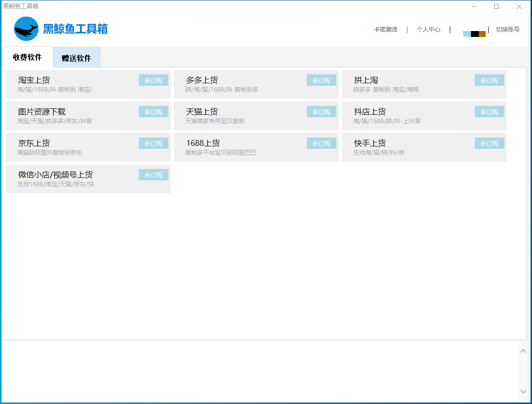Image resolution: width=532 pixels, height=404 pixels.
Task: Click the scroll-down arrow on right scrollbar
Action: tap(524, 391)
